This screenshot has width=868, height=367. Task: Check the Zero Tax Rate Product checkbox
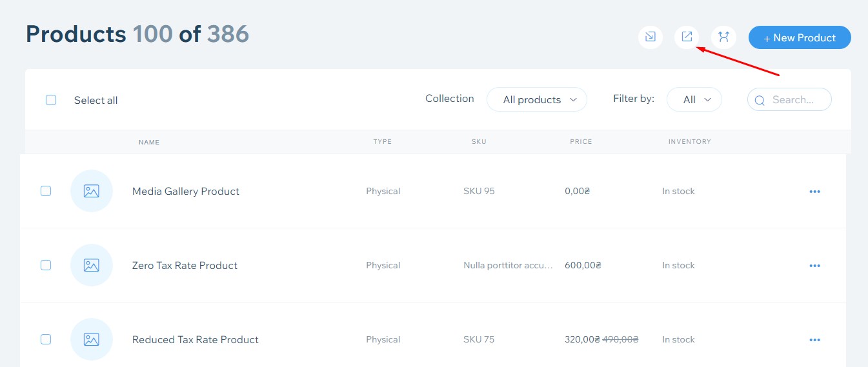(x=46, y=265)
